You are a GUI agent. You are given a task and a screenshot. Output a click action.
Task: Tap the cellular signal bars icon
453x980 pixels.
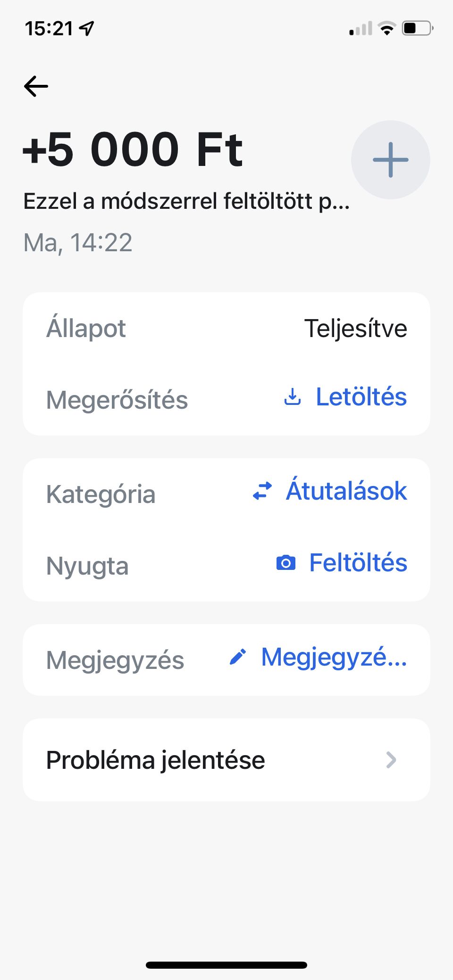click(361, 29)
